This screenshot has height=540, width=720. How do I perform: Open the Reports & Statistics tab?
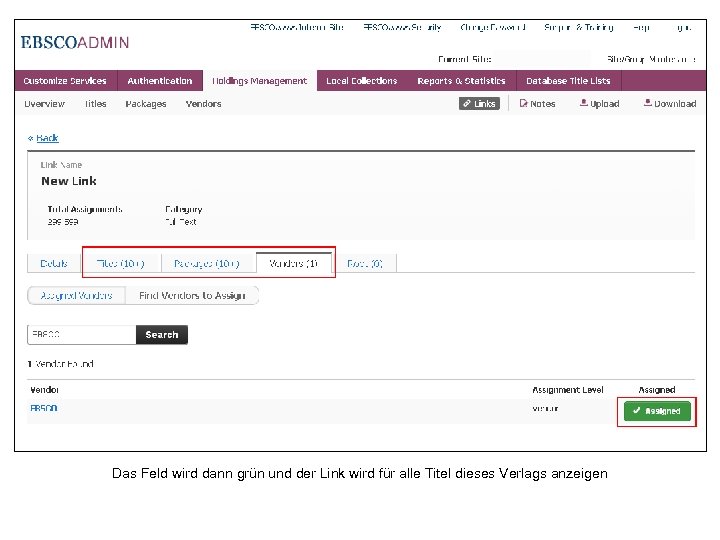pyautogui.click(x=461, y=81)
